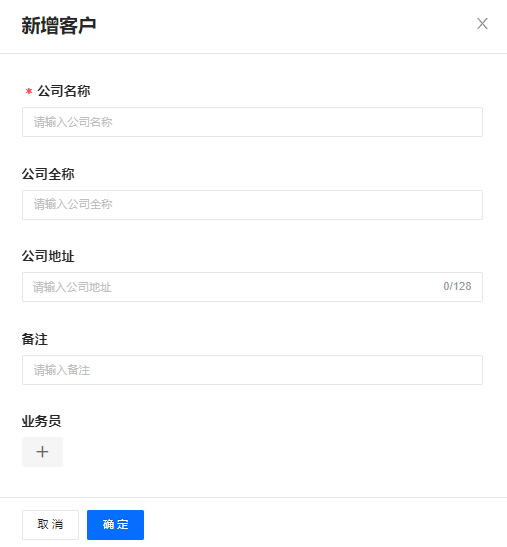Click the 备注 field label
Screen dimensions: 507x547
click(35, 339)
